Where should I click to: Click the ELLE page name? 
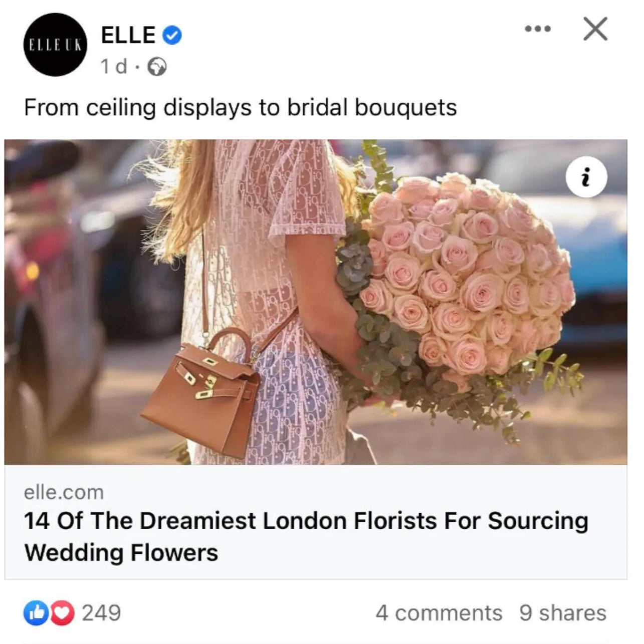tap(128, 35)
